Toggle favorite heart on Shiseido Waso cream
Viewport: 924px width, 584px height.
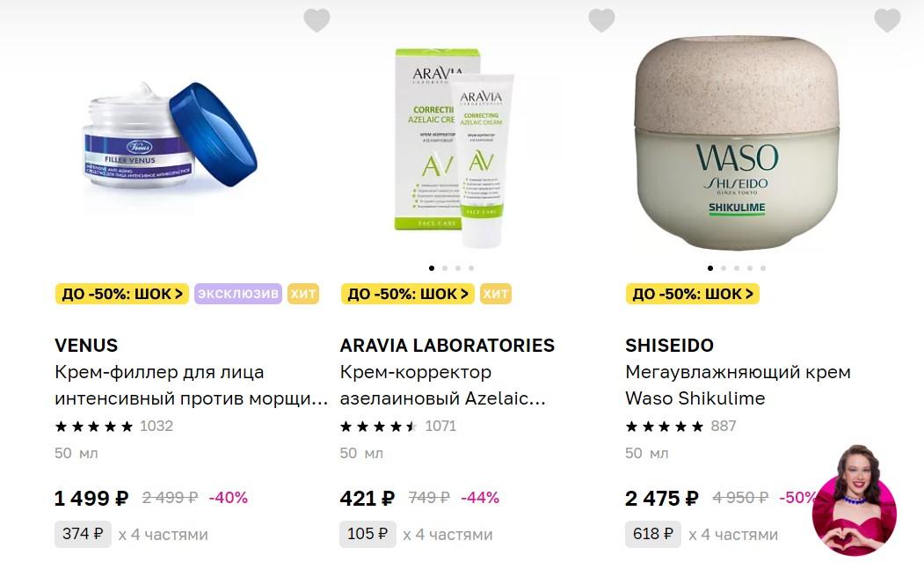887,20
